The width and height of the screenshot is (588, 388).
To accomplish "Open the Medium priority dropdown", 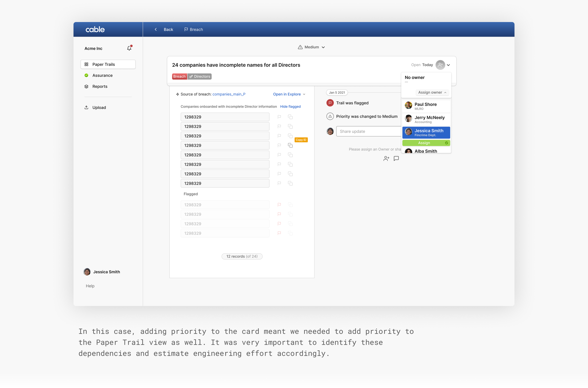I will (x=311, y=47).
